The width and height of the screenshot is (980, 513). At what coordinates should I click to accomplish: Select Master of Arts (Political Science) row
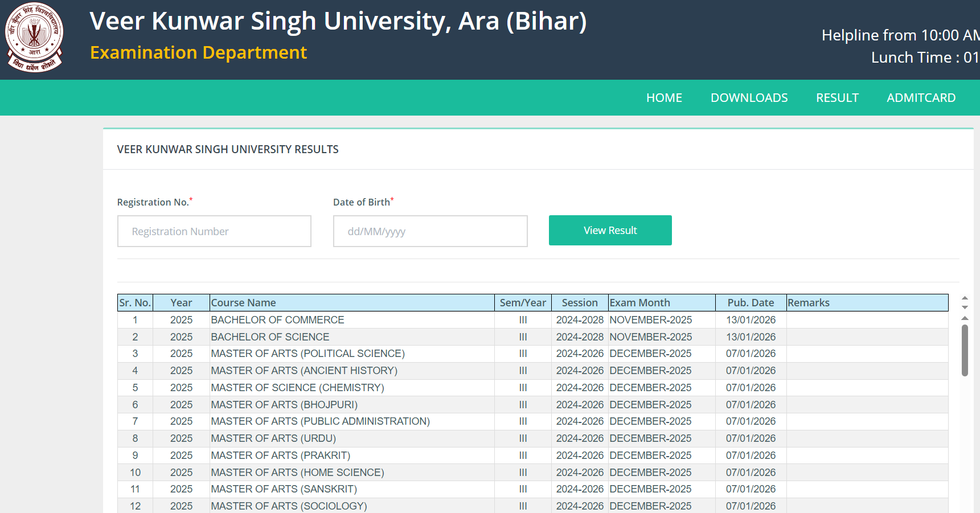pos(307,354)
